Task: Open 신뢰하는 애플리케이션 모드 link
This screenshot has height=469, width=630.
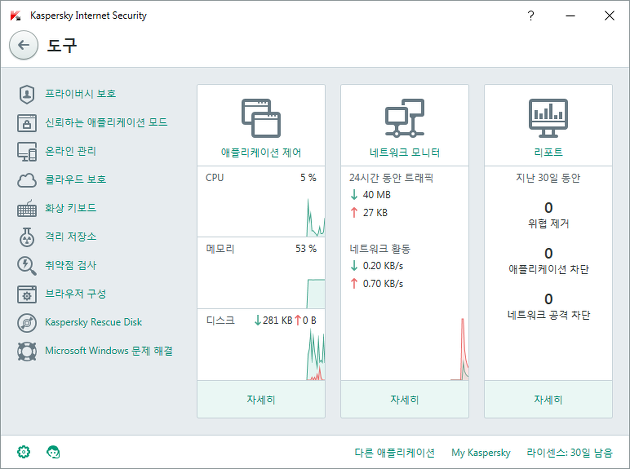Action: click(x=106, y=122)
